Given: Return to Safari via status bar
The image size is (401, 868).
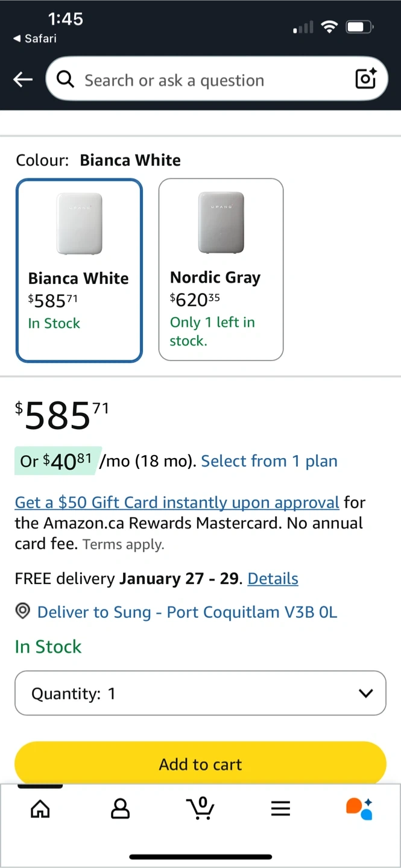Looking at the screenshot, I should (x=35, y=39).
